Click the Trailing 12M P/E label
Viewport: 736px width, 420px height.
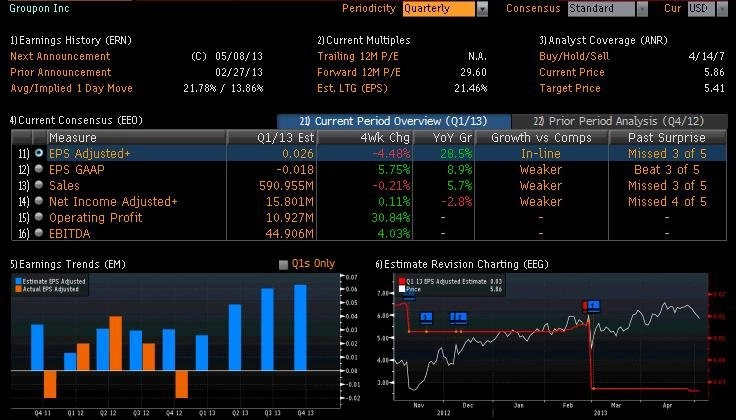[358, 56]
